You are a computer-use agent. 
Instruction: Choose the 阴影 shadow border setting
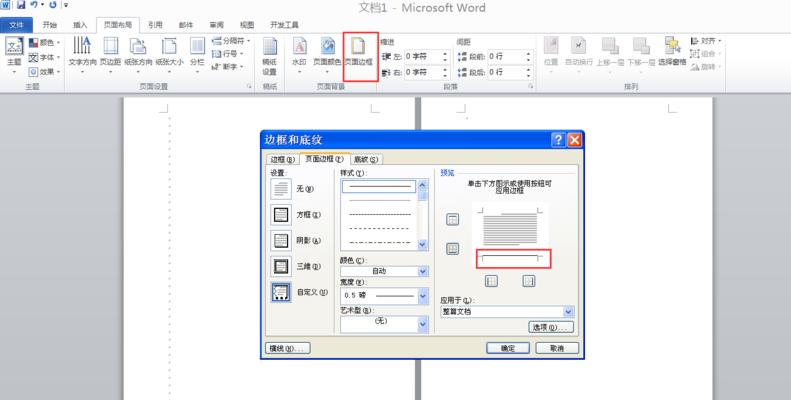[281, 241]
